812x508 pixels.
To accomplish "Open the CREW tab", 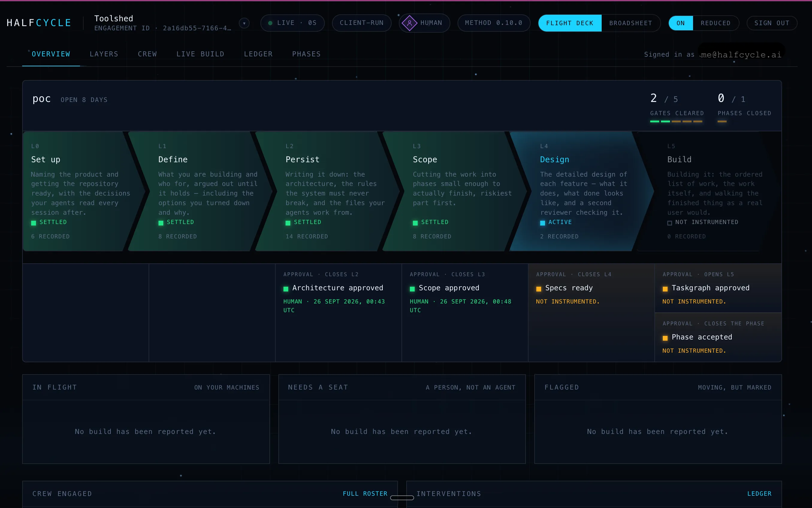I will (147, 54).
